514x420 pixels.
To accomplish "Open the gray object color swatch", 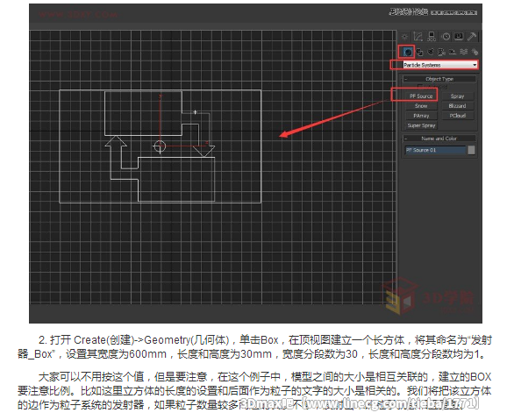I will point(471,150).
